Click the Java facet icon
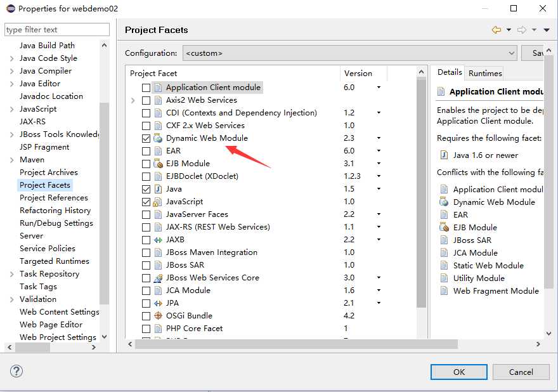 (158, 189)
